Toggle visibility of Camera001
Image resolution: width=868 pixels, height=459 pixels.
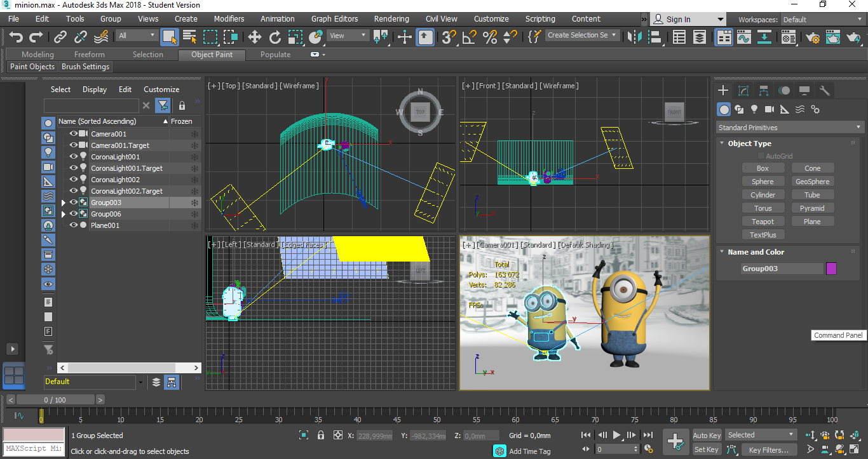coord(74,134)
